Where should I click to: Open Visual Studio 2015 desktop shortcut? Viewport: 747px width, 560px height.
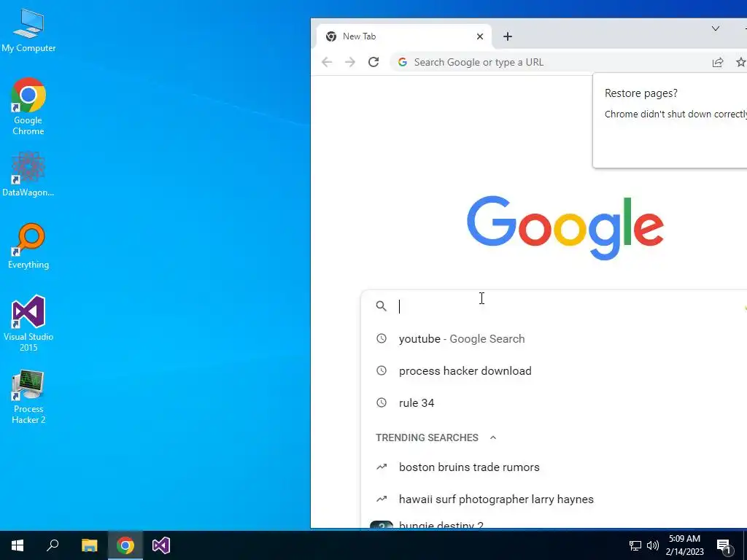[x=28, y=323]
